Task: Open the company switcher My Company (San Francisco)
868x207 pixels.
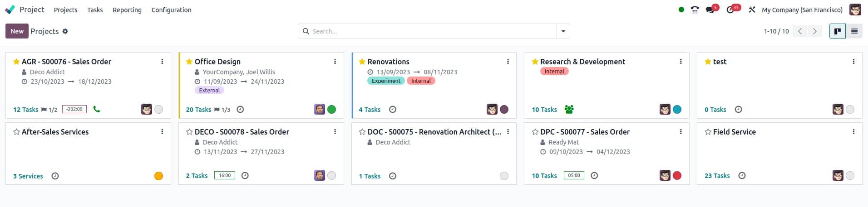Action: 802,10
